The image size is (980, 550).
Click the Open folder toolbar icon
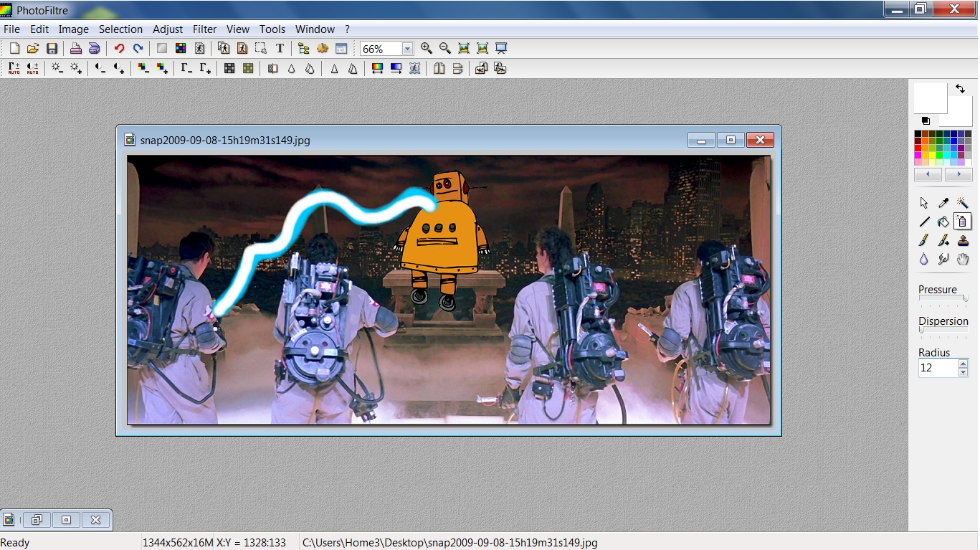coord(33,49)
